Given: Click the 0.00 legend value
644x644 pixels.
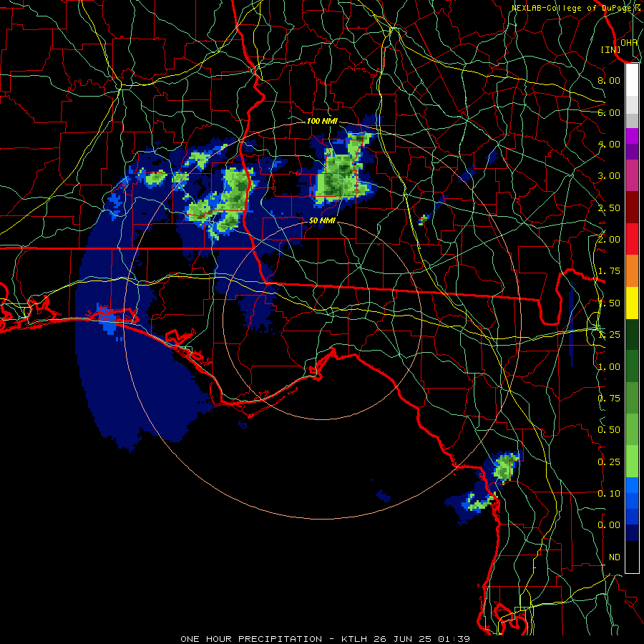Looking at the screenshot, I should pyautogui.click(x=609, y=525).
